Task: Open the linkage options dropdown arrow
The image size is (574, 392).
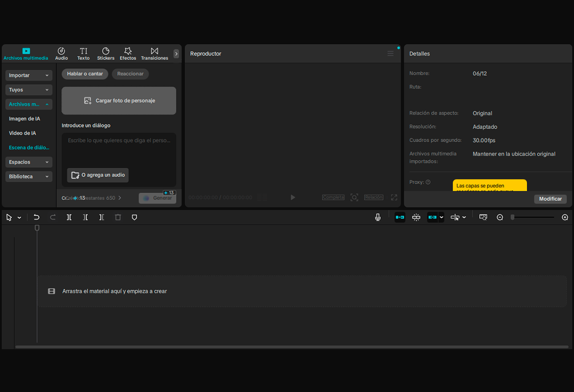Action: coord(442,218)
